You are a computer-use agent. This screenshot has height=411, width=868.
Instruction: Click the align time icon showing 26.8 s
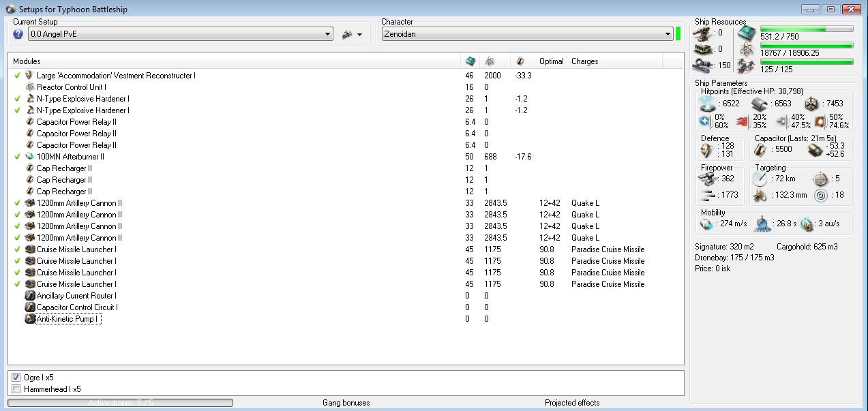[763, 224]
